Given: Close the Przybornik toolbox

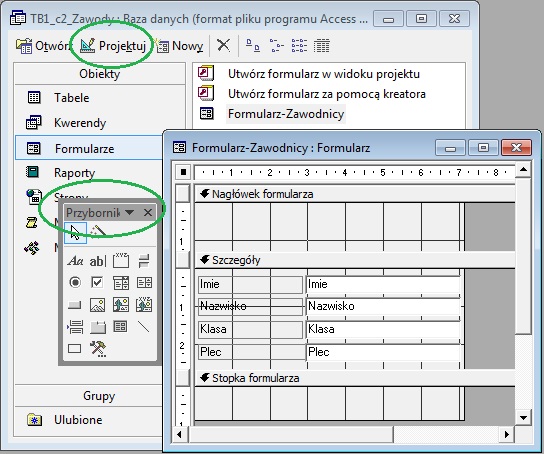Looking at the screenshot, I should pyautogui.click(x=148, y=212).
